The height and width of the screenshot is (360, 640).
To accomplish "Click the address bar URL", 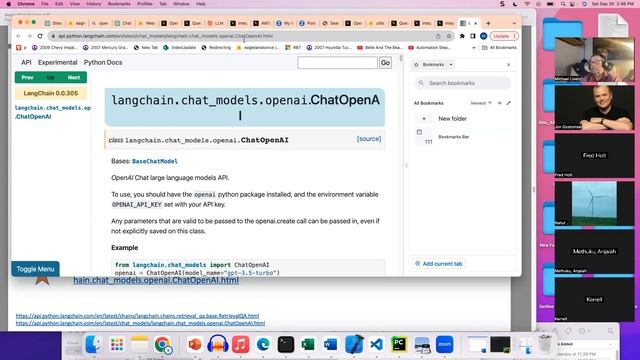I will click(x=165, y=36).
